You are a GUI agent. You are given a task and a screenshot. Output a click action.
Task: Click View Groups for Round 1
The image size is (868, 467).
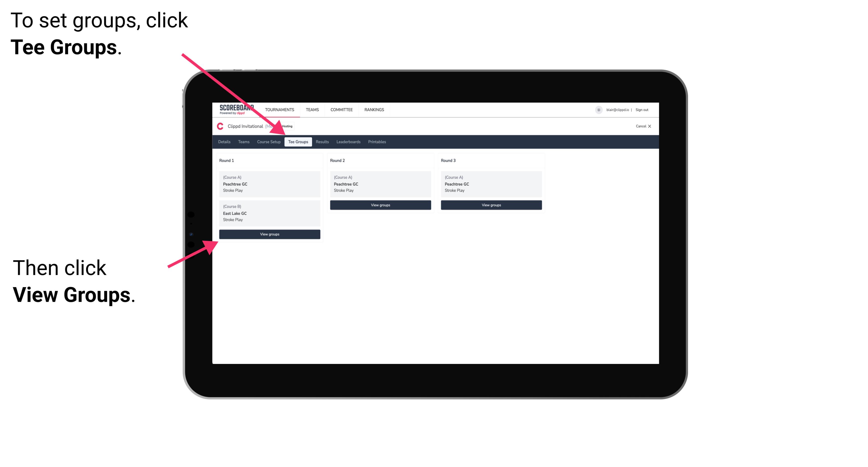(270, 235)
